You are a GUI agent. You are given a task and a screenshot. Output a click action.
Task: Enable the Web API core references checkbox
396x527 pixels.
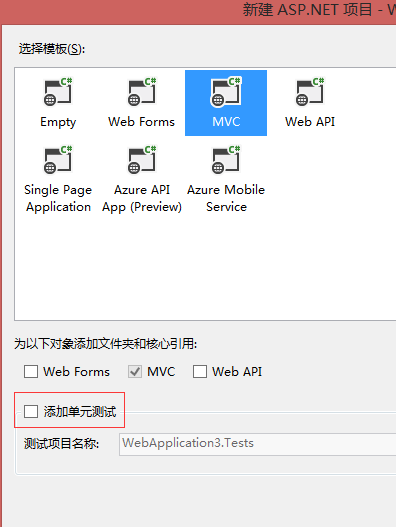pyautogui.click(x=200, y=372)
